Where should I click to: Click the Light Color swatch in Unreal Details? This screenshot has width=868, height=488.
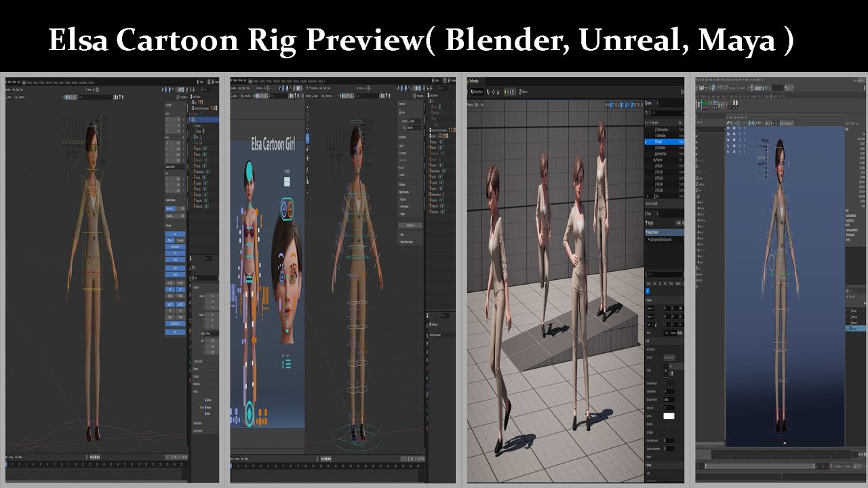(x=669, y=415)
